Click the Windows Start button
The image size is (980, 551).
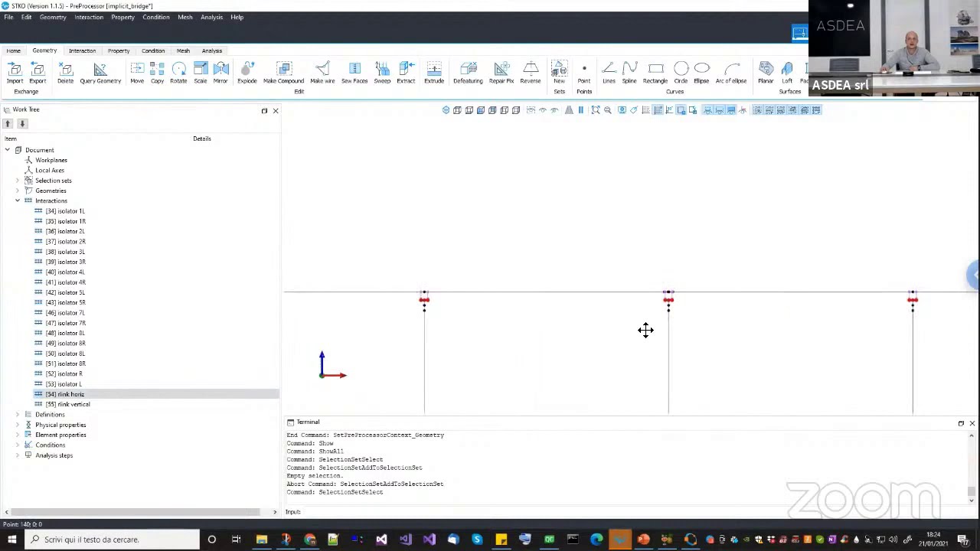[x=11, y=540]
